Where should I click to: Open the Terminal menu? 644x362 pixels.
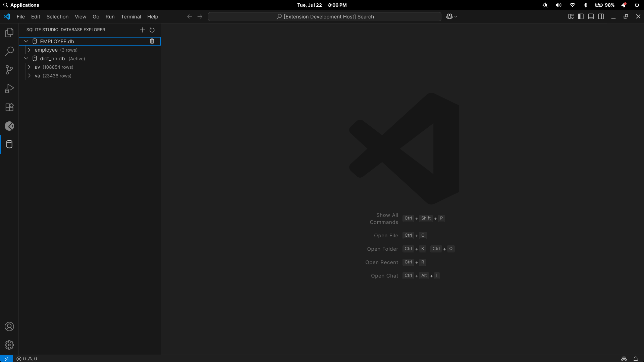tap(131, 17)
